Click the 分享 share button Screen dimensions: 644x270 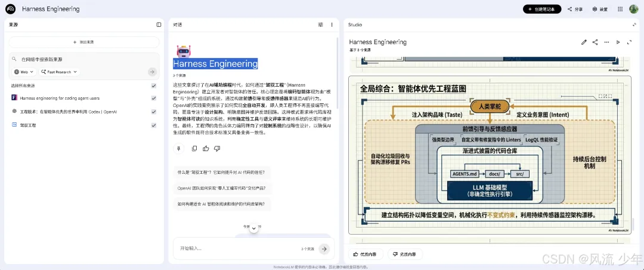(x=575, y=9)
